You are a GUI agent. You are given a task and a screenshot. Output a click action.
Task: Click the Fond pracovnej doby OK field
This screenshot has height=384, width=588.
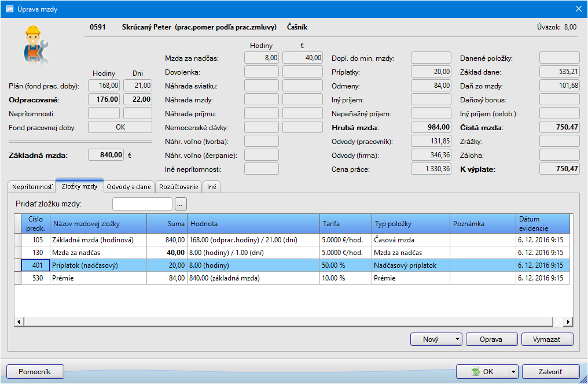(120, 127)
